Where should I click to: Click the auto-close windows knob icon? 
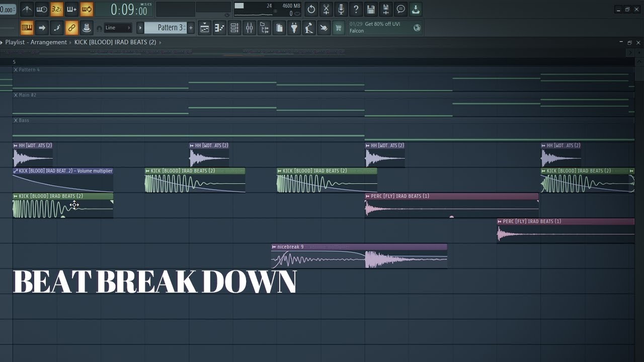tap(87, 28)
